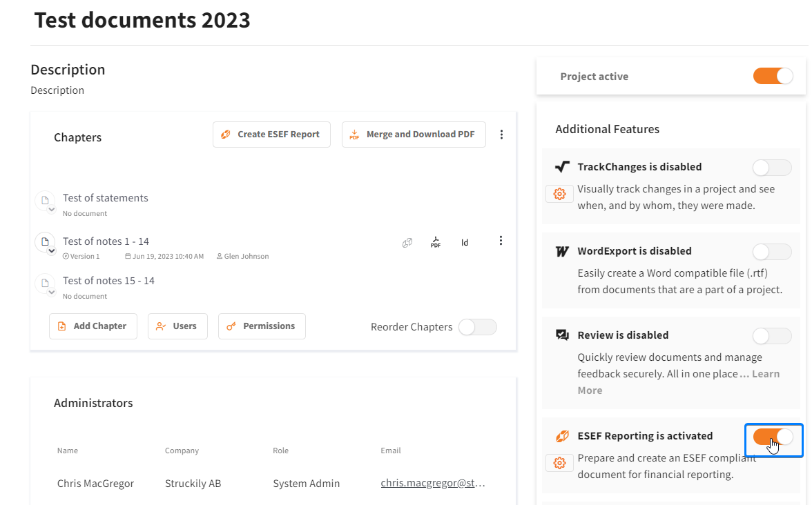Enable the TrackChanges switch
812x505 pixels.
click(x=772, y=168)
